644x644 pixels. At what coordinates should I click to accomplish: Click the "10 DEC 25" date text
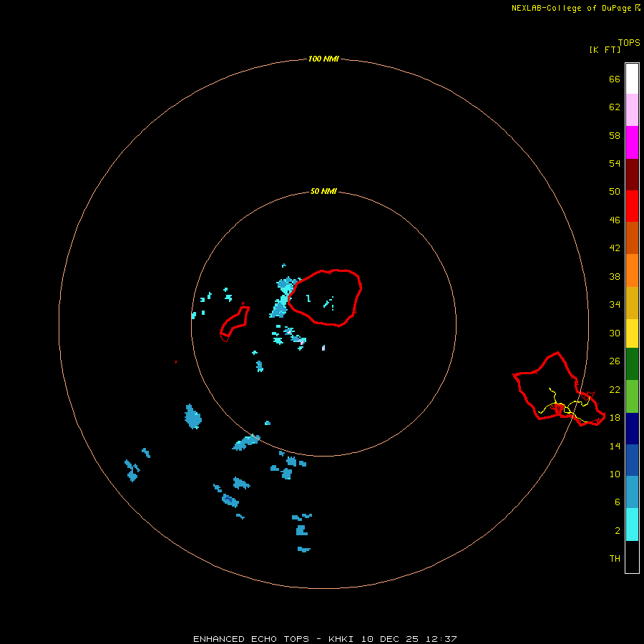pyautogui.click(x=390, y=639)
